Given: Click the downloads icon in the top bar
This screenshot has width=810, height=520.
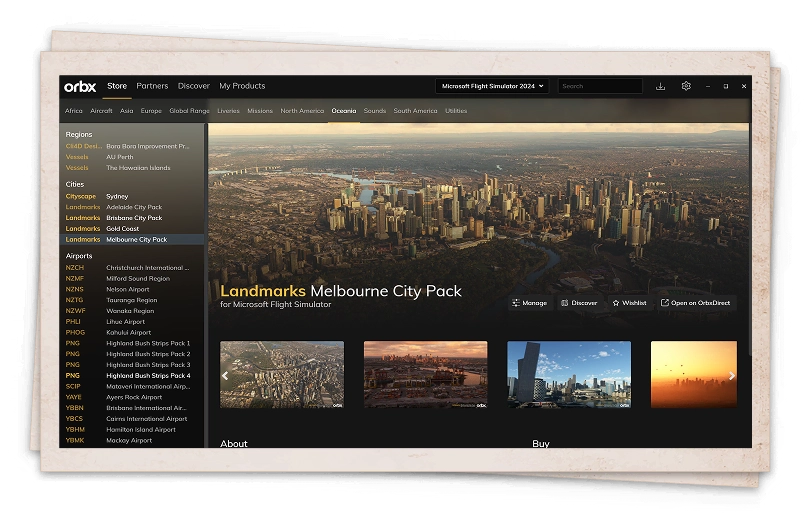Looking at the screenshot, I should 660,86.
